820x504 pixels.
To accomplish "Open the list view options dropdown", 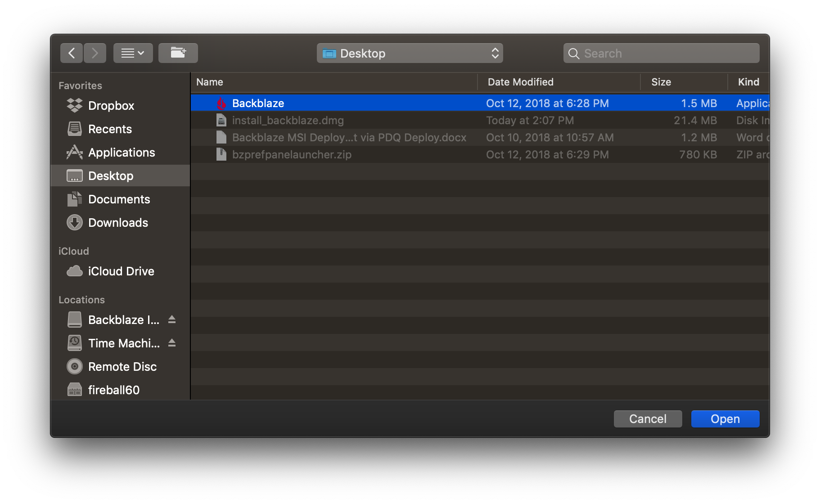I will point(133,53).
